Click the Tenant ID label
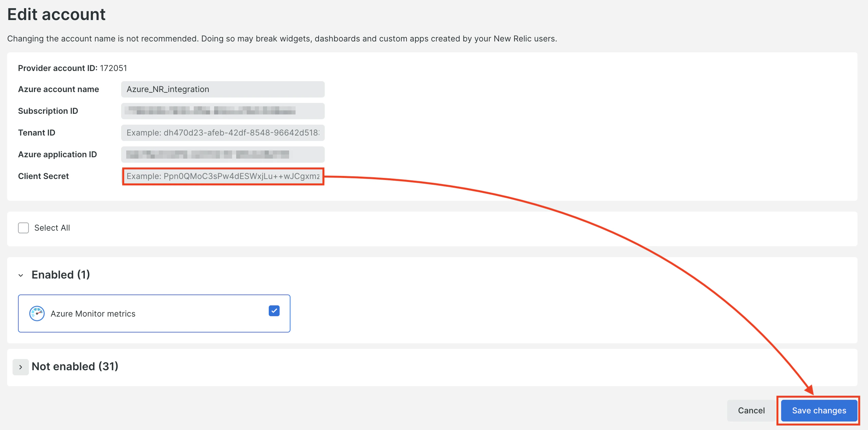 tap(37, 133)
